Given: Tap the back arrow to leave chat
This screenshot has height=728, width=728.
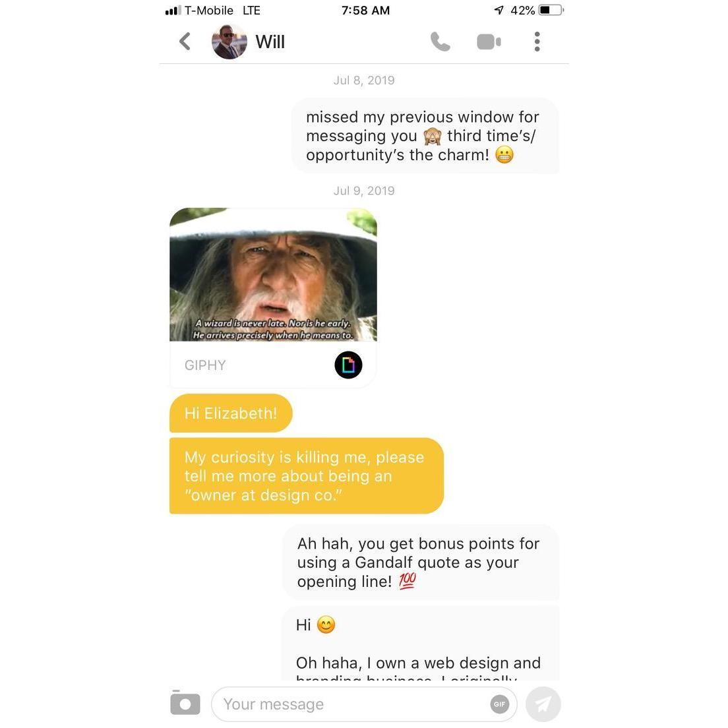Looking at the screenshot, I should tap(185, 42).
